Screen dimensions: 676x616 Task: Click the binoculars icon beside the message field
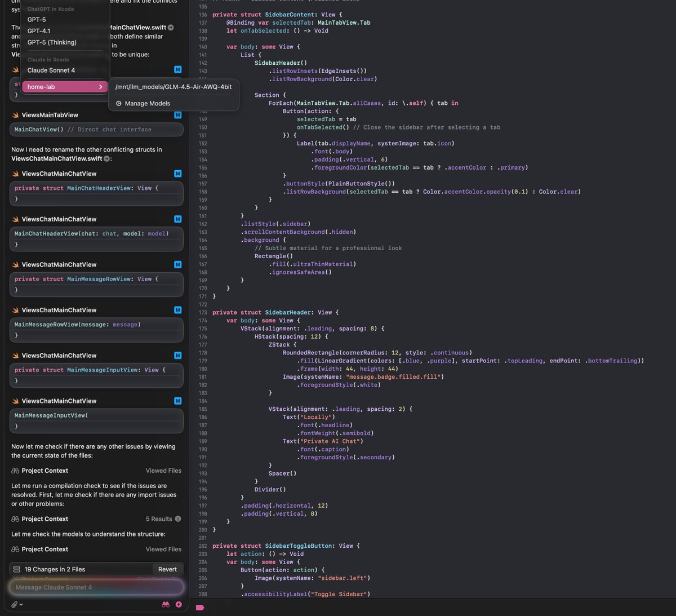[x=165, y=604]
